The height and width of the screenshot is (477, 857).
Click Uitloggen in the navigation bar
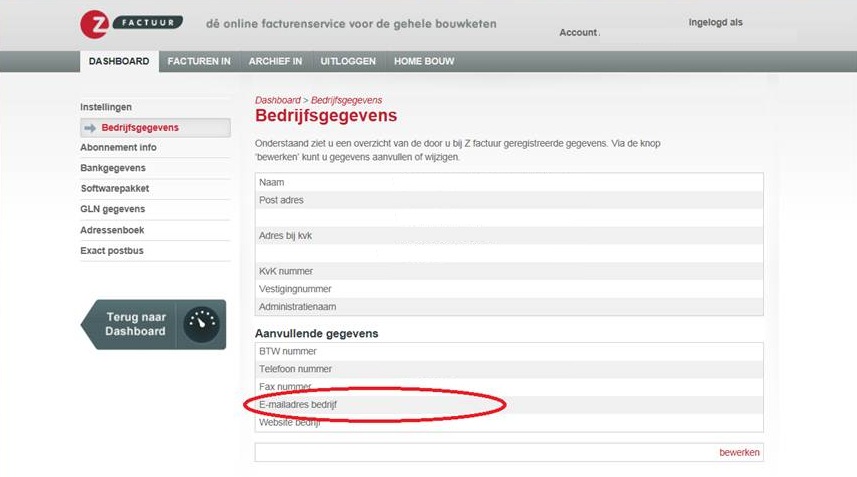pos(348,61)
